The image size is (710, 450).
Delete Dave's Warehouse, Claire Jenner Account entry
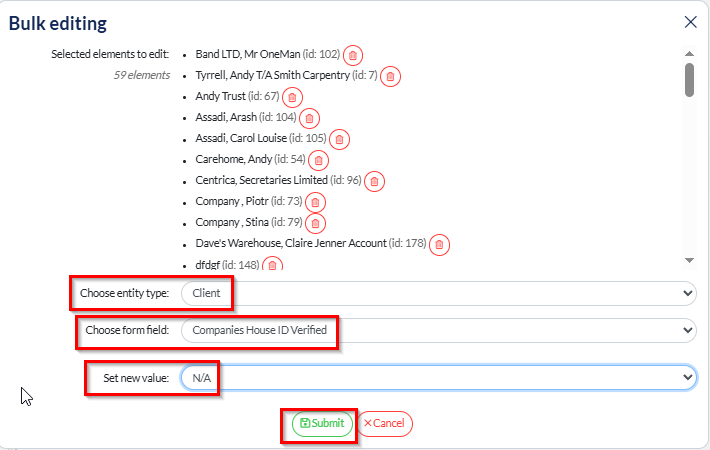tap(438, 244)
